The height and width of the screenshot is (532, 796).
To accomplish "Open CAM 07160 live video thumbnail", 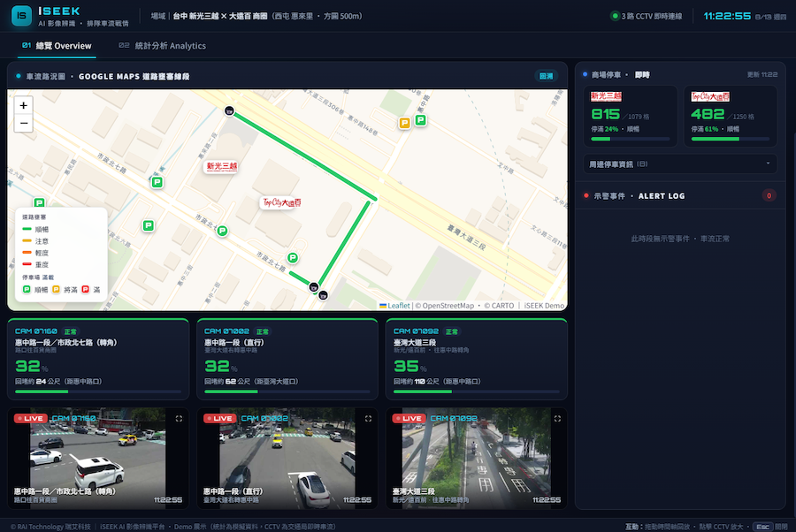I will [98, 459].
